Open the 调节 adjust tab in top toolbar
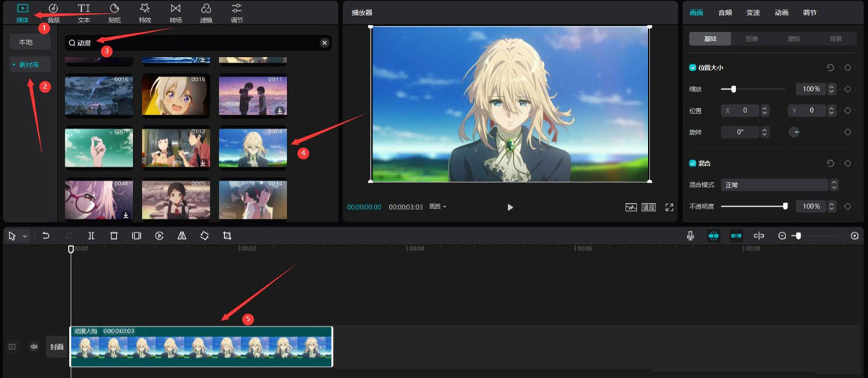The image size is (868, 378). coord(237,13)
